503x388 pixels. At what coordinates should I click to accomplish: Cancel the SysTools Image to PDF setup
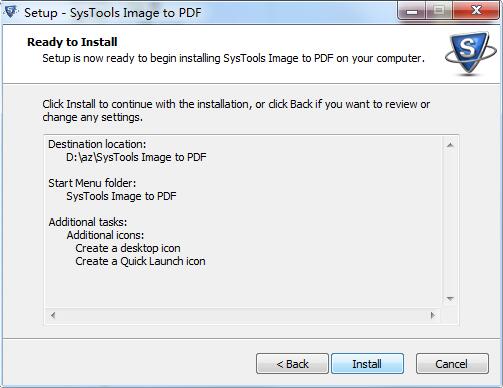point(452,364)
